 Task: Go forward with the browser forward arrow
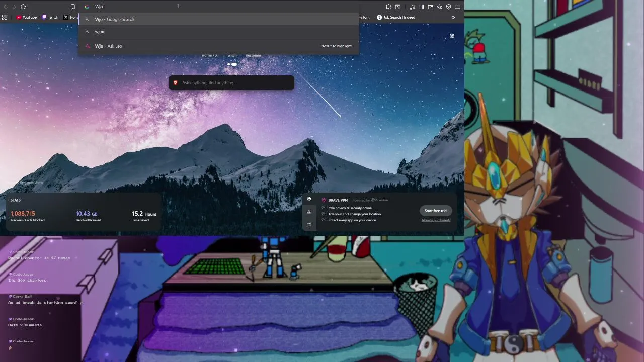pyautogui.click(x=14, y=7)
